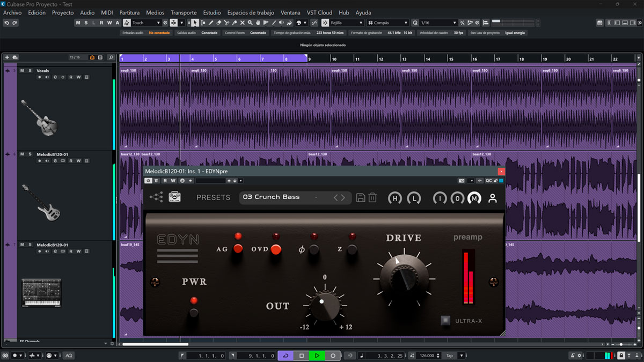This screenshot has width=644, height=362.
Task: Select the Draw pencil tool
Action: click(211, 23)
